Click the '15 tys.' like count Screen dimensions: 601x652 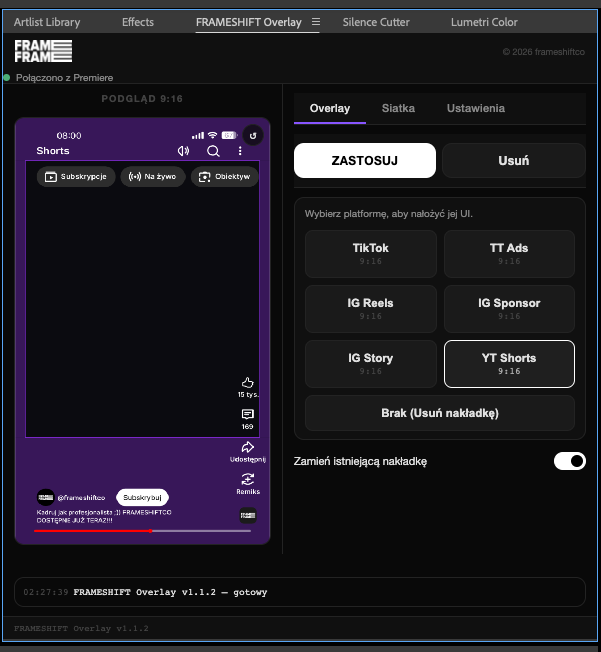(x=248, y=394)
